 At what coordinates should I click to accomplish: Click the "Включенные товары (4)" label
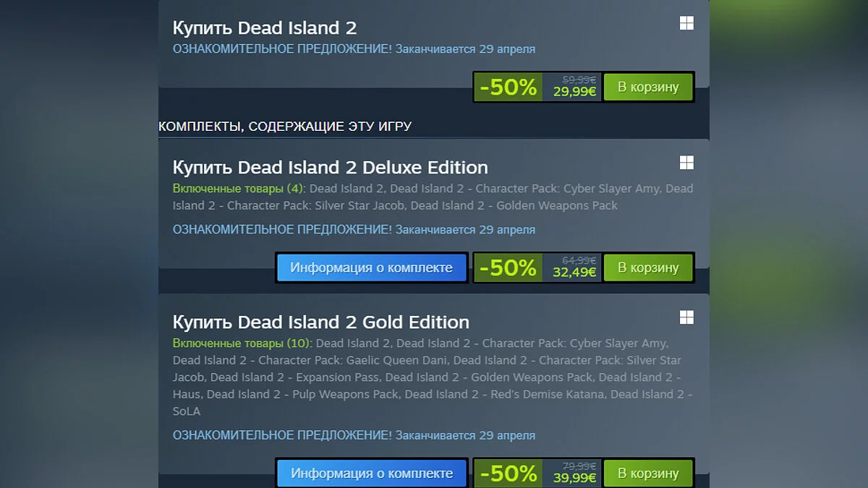(238, 189)
